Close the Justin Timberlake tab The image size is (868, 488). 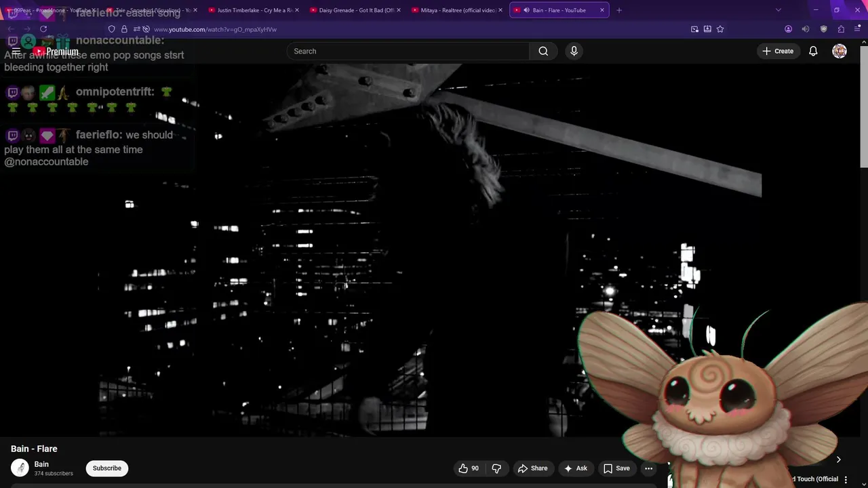(296, 10)
